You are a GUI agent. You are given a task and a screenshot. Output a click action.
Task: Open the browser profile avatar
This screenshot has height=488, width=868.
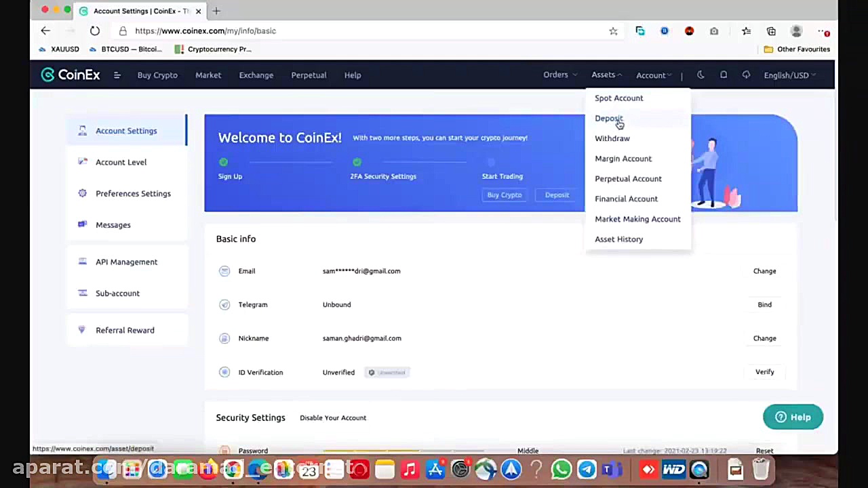(796, 30)
